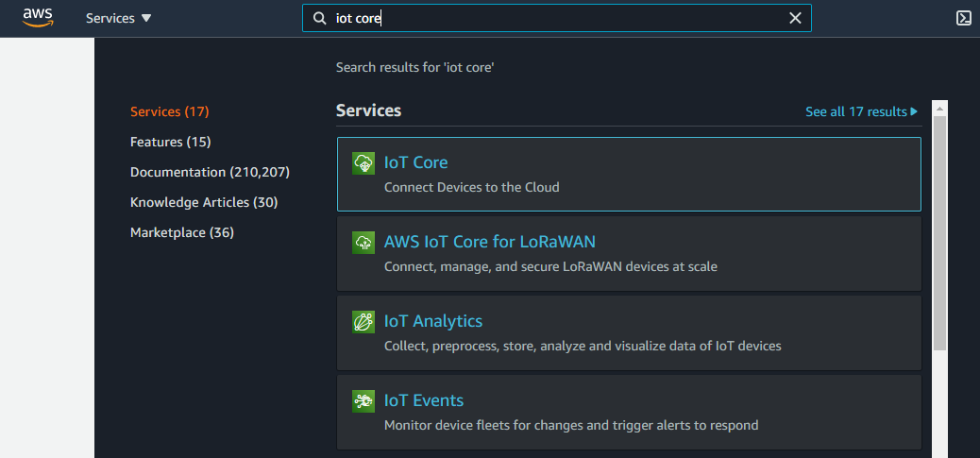Filter results by Marketplace (36)

tap(182, 232)
